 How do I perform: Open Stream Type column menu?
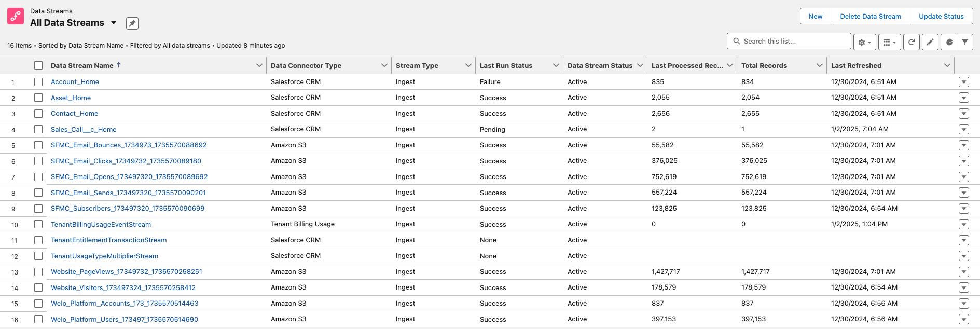point(468,65)
